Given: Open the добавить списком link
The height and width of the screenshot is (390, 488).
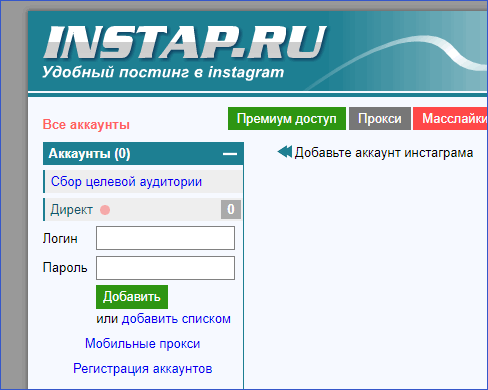Looking at the screenshot, I should pos(176,319).
